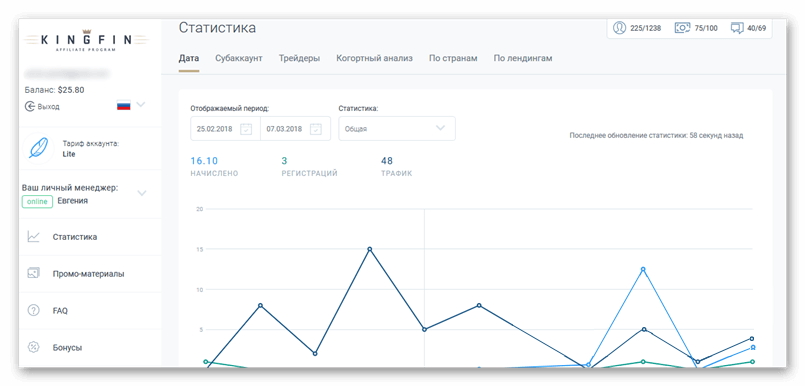
Task: Click the Баланс: $25.80 text
Action: pos(54,90)
